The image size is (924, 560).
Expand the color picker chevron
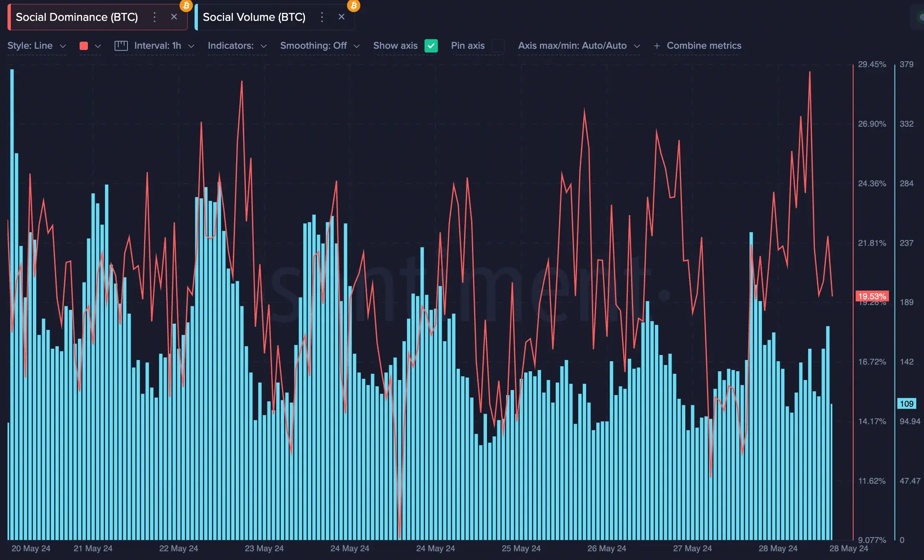pyautogui.click(x=98, y=46)
